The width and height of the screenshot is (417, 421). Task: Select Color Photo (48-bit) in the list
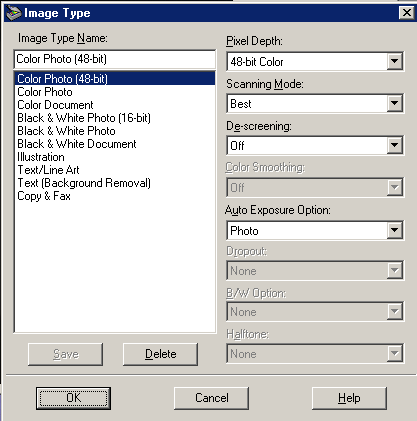[115, 79]
